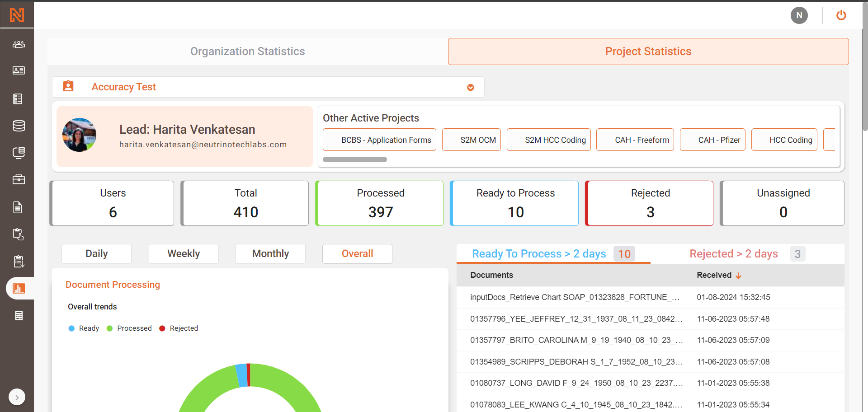Open the ID card sidebar icon
Screen dimensions: 868x412
pos(19,70)
